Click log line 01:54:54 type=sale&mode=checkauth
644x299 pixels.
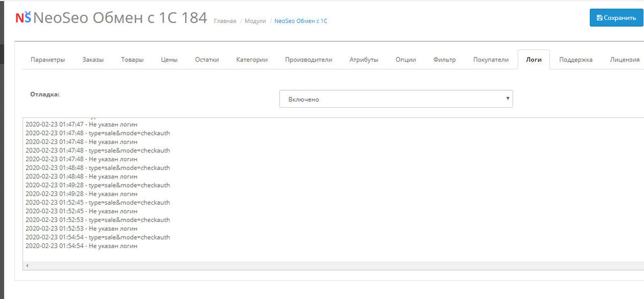(98, 237)
